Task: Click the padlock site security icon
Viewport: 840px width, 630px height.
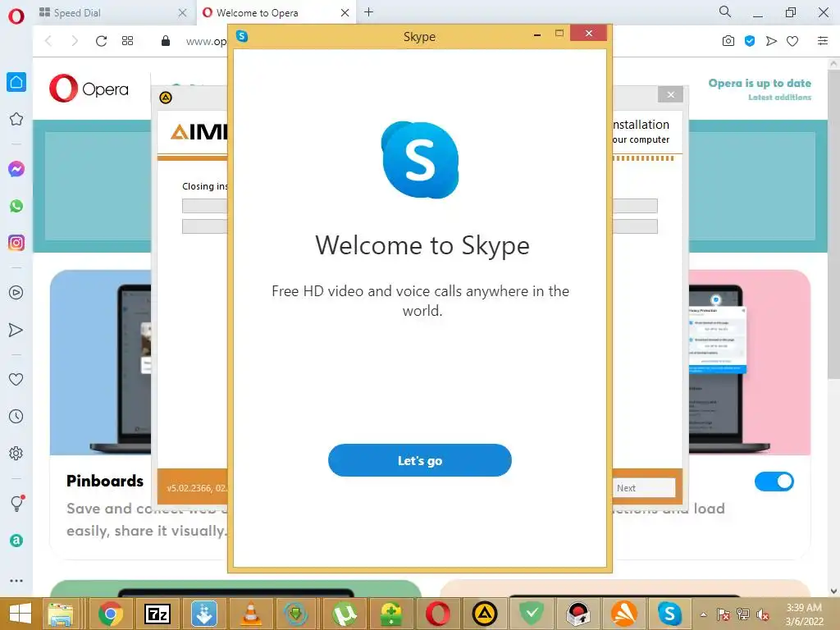Action: (x=166, y=41)
